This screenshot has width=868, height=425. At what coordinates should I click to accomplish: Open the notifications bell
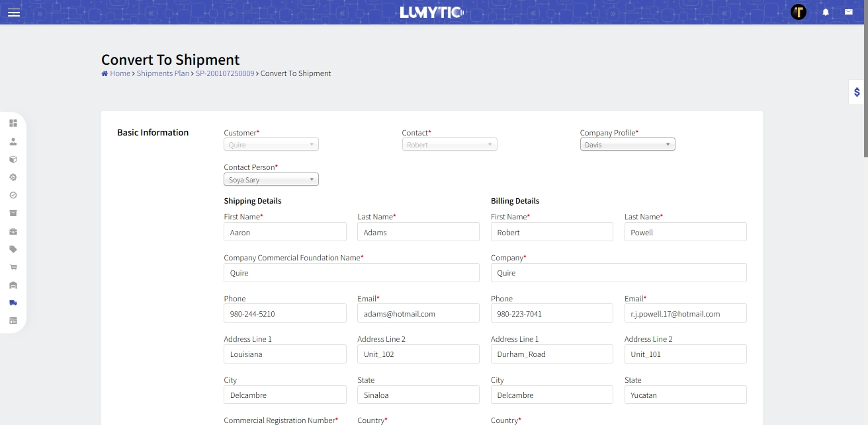pyautogui.click(x=826, y=12)
